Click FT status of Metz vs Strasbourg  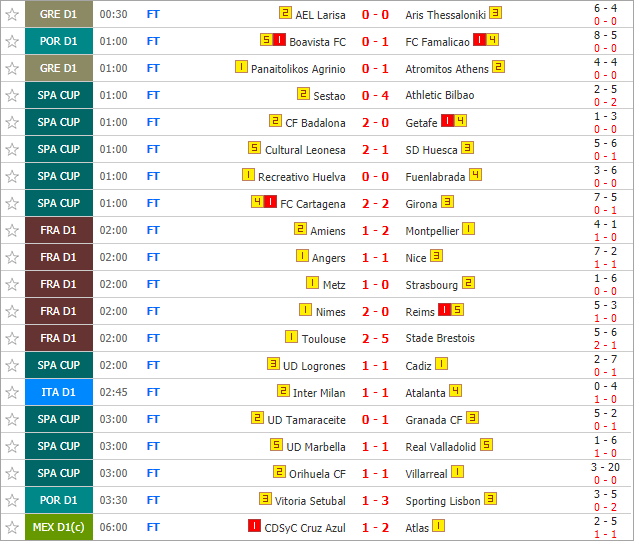[153, 285]
